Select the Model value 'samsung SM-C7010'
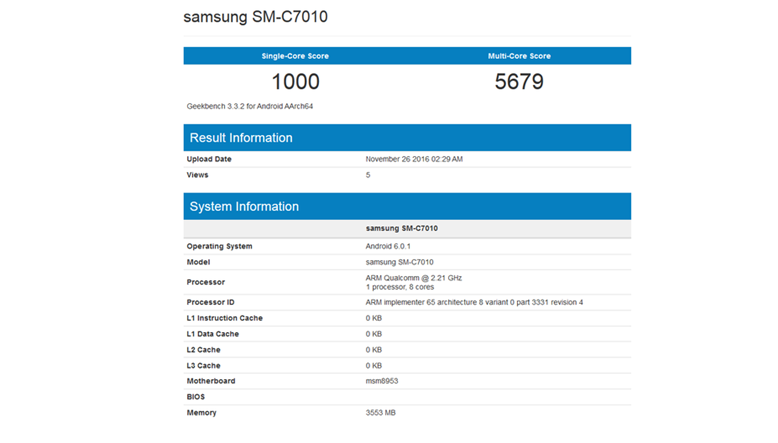The image size is (778, 443). pos(399,262)
